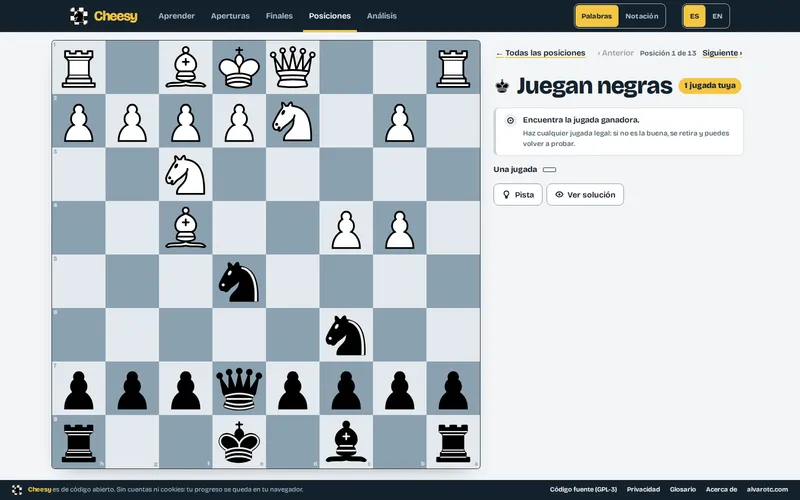
Task: Select the black pawn on h7
Action: click(x=79, y=388)
